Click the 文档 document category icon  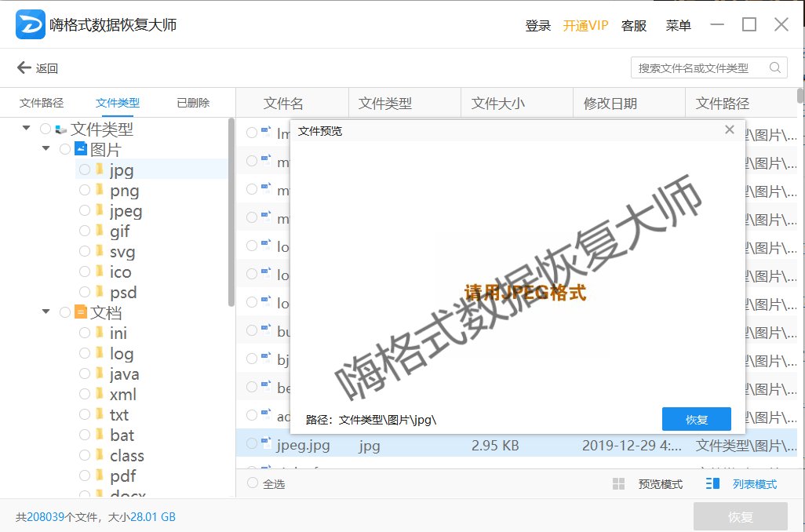80,312
